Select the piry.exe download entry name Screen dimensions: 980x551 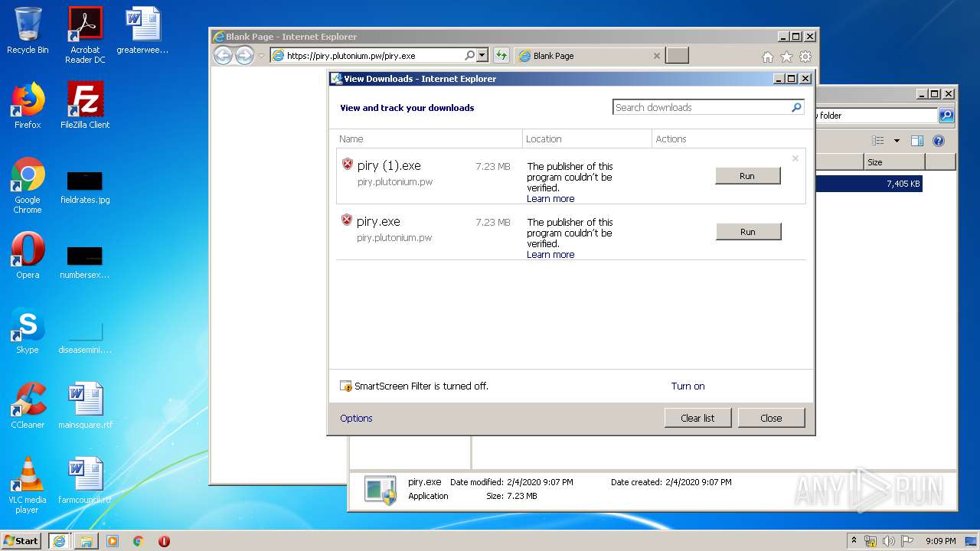click(x=378, y=221)
